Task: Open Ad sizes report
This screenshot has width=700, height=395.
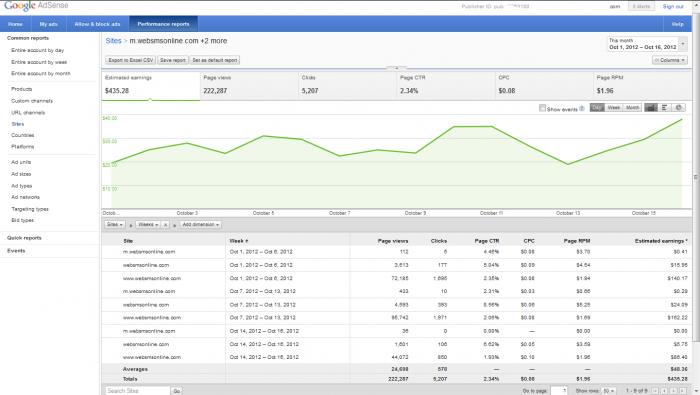Action: pyautogui.click(x=21, y=174)
